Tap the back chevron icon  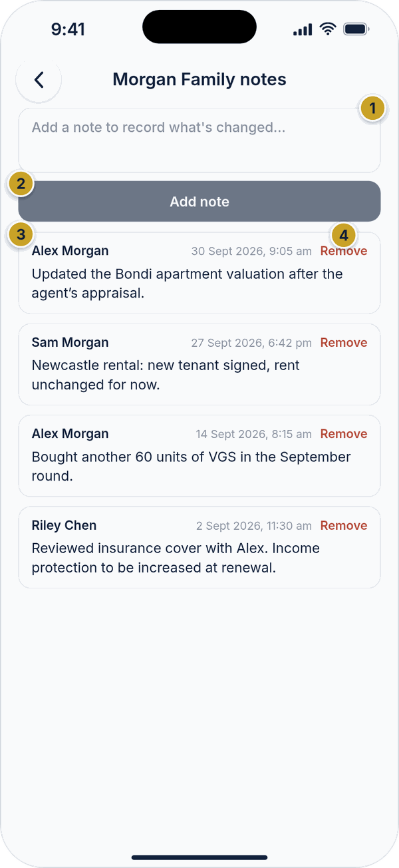[39, 80]
